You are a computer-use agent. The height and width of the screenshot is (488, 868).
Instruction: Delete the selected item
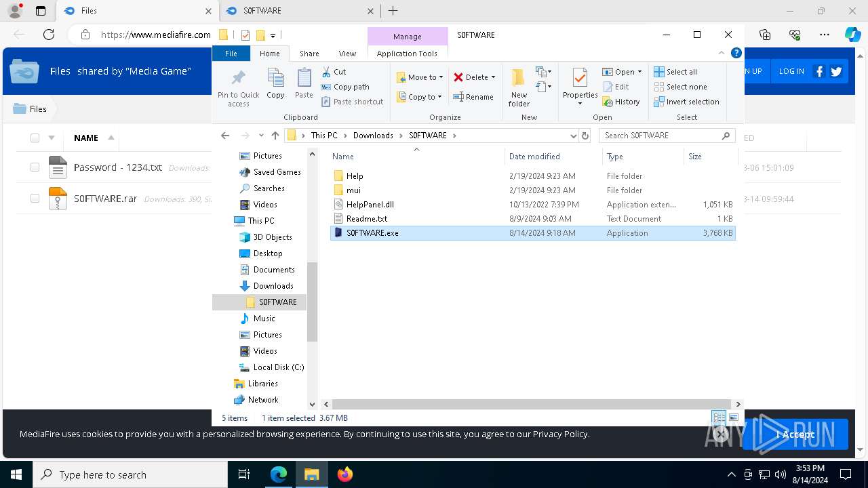click(470, 77)
